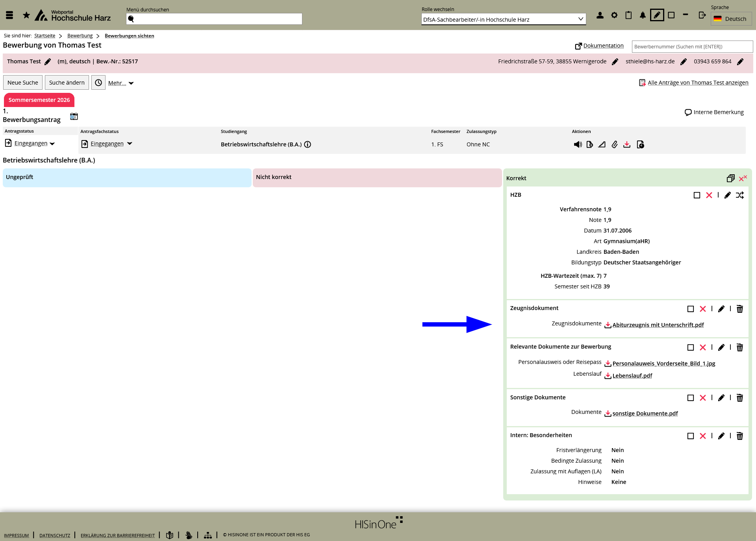Click the red download icon in Aktionen
The width and height of the screenshot is (756, 541).
627,144
